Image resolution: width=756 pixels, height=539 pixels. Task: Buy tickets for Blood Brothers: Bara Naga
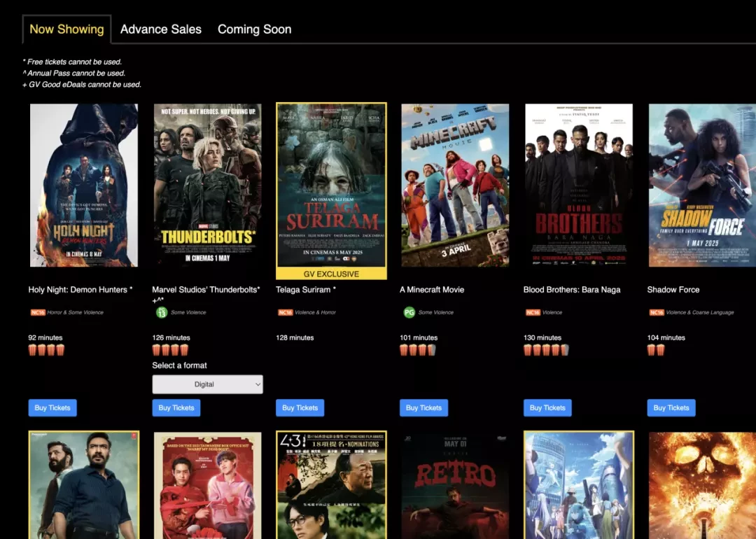click(x=547, y=408)
